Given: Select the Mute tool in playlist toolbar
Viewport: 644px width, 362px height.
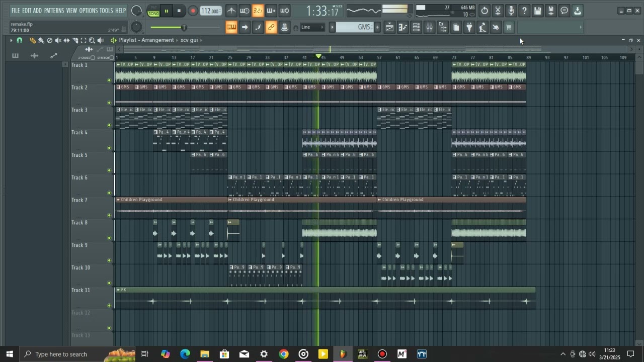Looking at the screenshot, I should point(58,40).
